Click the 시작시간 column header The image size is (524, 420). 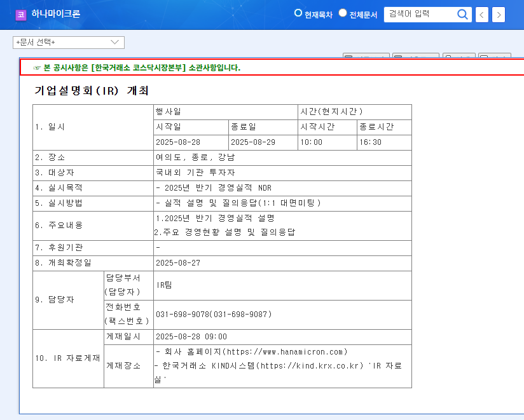(x=327, y=127)
